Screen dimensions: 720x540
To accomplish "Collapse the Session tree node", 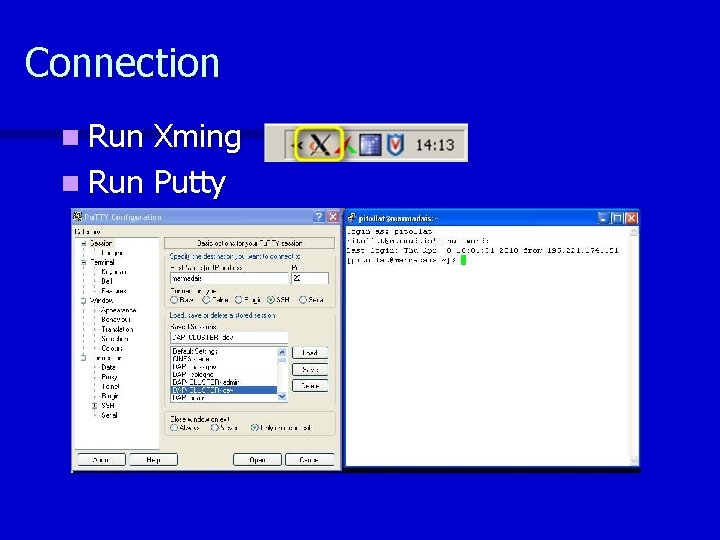I will (84, 243).
